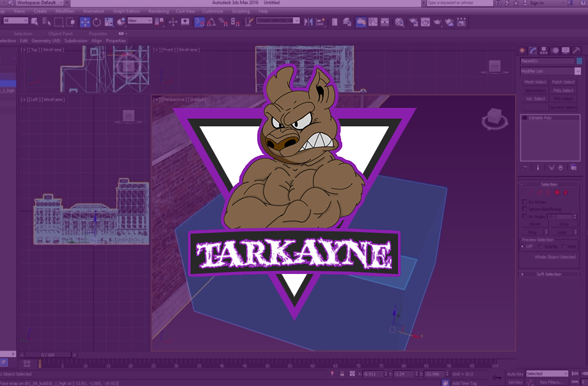The width and height of the screenshot is (588, 386).
Task: Expand the Editable Poly stack entry
Action: click(524, 118)
